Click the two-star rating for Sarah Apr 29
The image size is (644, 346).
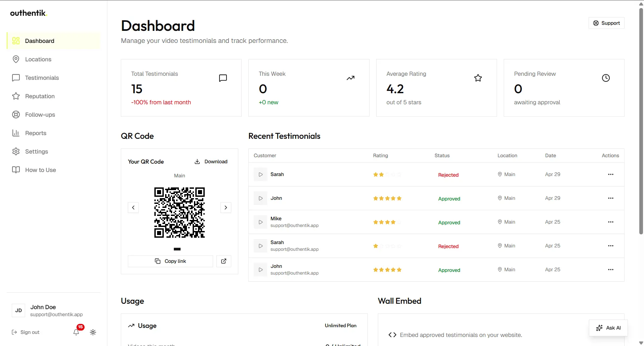[387, 175]
